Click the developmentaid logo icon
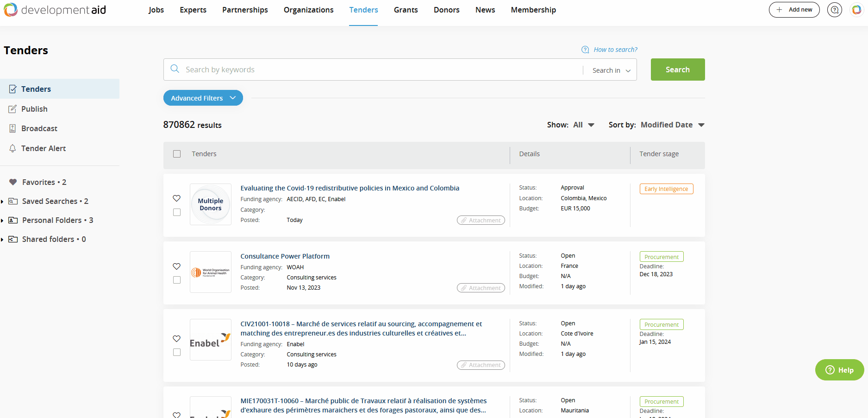This screenshot has width=868, height=418. (11, 10)
